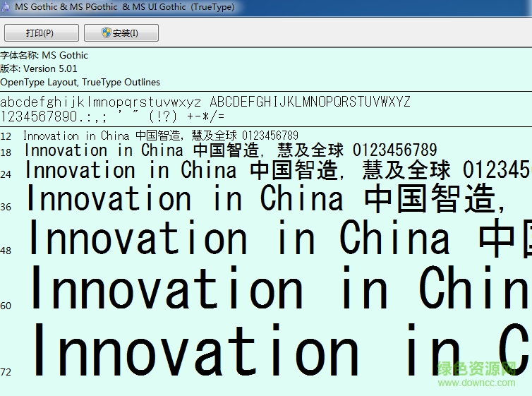This screenshot has height=396, width=532.
Task: Click the '1234567890' digits and symbols sample line
Action: [x=112, y=116]
